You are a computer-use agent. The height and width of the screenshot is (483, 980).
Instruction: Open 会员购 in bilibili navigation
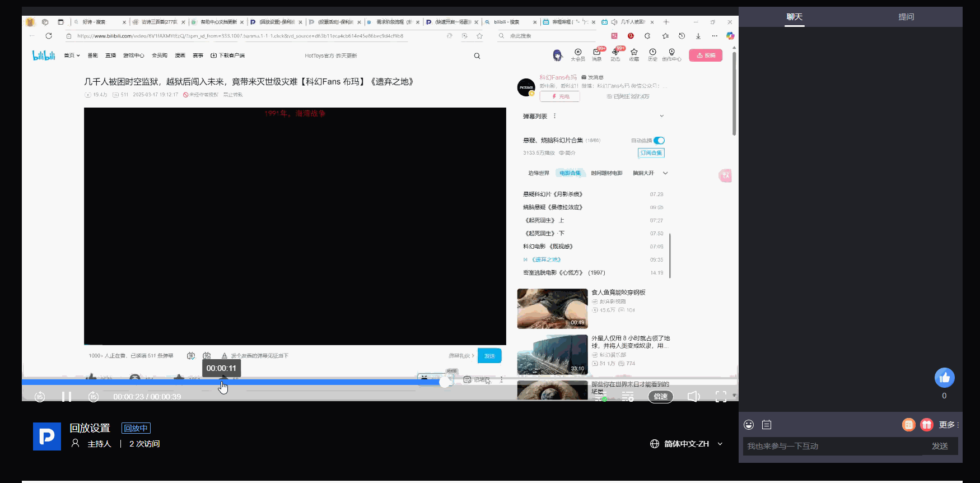[160, 55]
